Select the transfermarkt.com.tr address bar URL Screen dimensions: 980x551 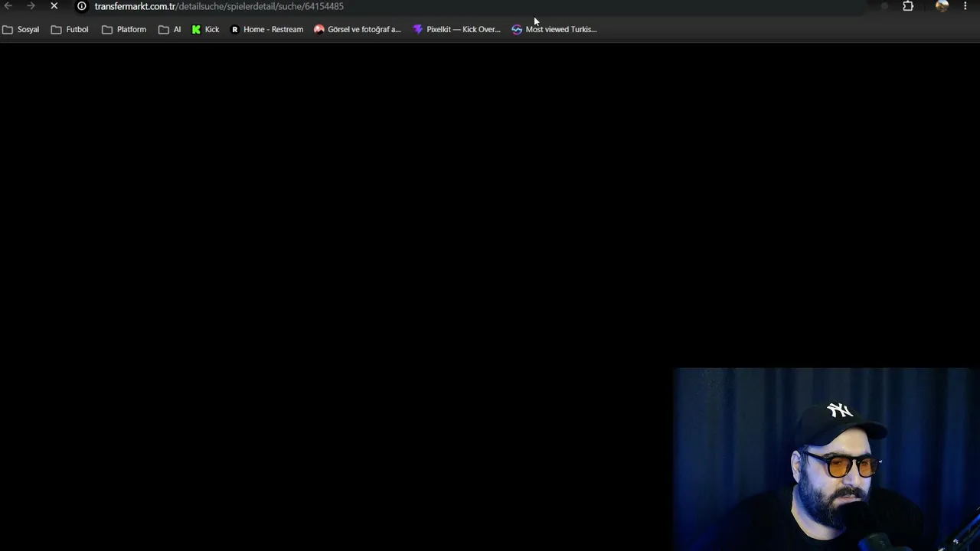[x=219, y=6]
